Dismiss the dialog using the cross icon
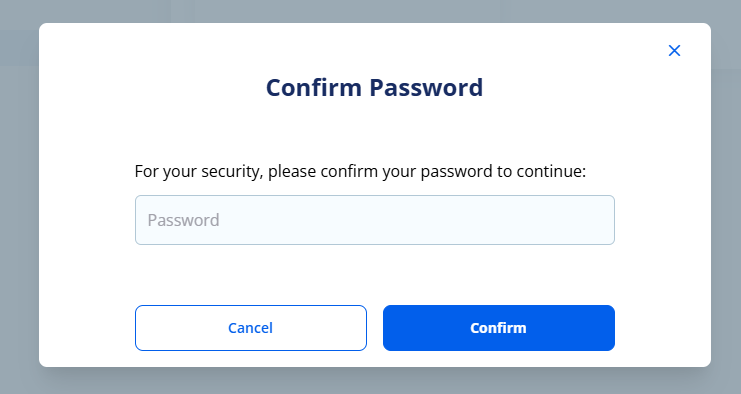 [674, 51]
